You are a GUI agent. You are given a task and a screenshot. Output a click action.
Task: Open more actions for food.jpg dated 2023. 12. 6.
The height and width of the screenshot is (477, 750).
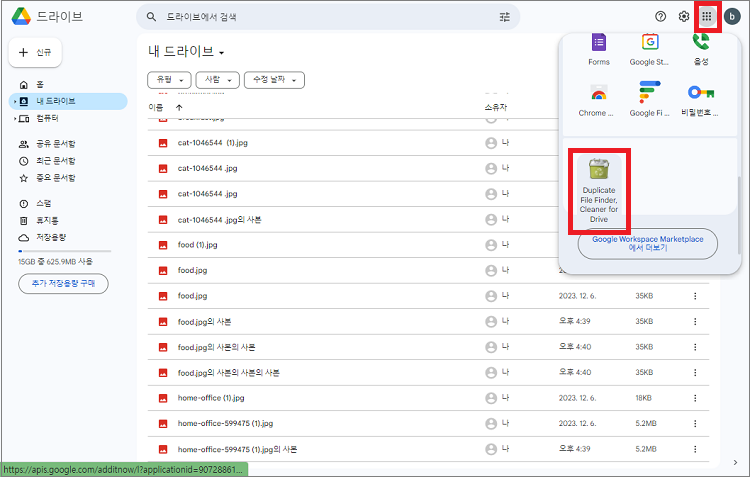[x=695, y=296]
